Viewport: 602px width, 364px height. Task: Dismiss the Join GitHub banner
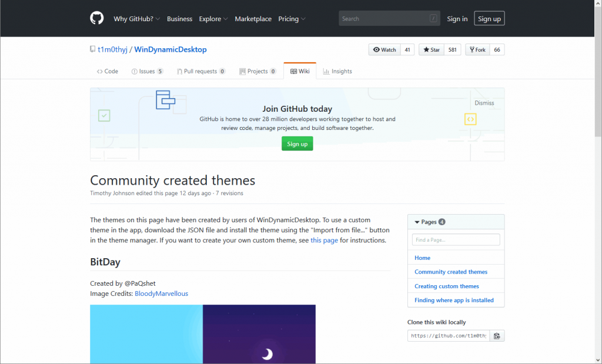(x=484, y=103)
